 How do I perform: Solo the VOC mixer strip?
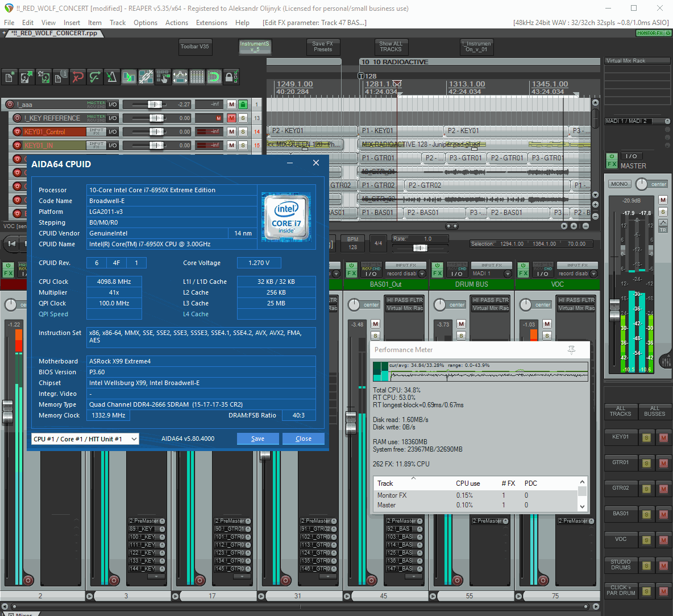tap(547, 336)
